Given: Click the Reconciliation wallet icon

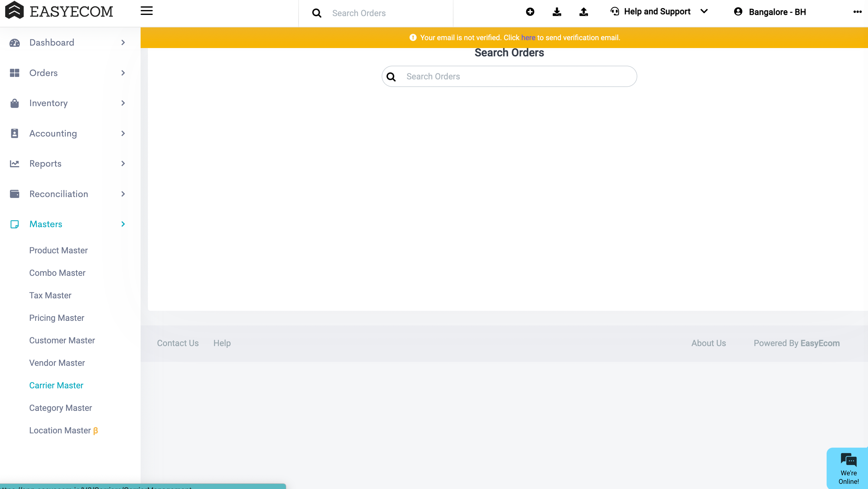Looking at the screenshot, I should pos(15,194).
